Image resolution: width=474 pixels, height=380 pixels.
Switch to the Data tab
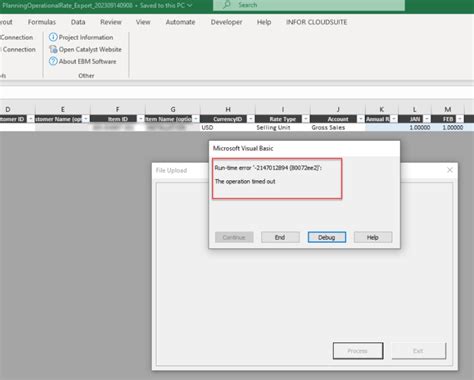[x=78, y=22]
